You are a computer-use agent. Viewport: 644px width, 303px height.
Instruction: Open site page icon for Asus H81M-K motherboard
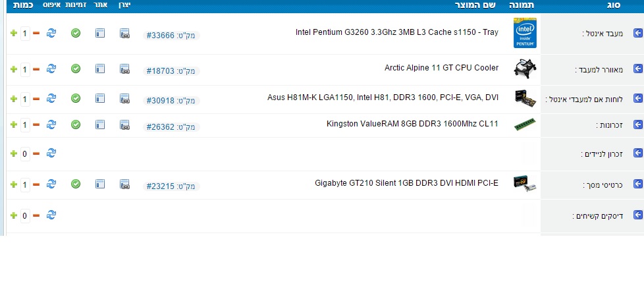point(100,98)
